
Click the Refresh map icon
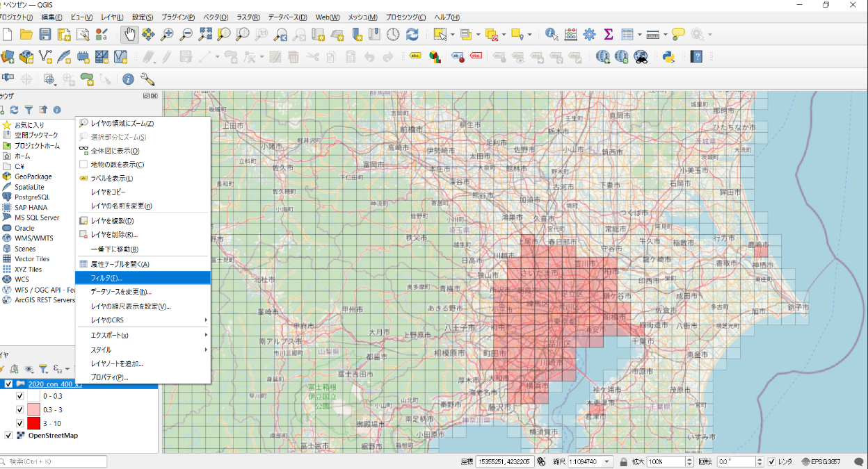[x=412, y=34]
